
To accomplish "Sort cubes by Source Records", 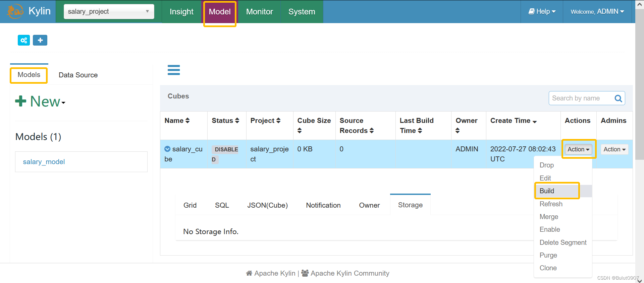I will click(x=357, y=125).
